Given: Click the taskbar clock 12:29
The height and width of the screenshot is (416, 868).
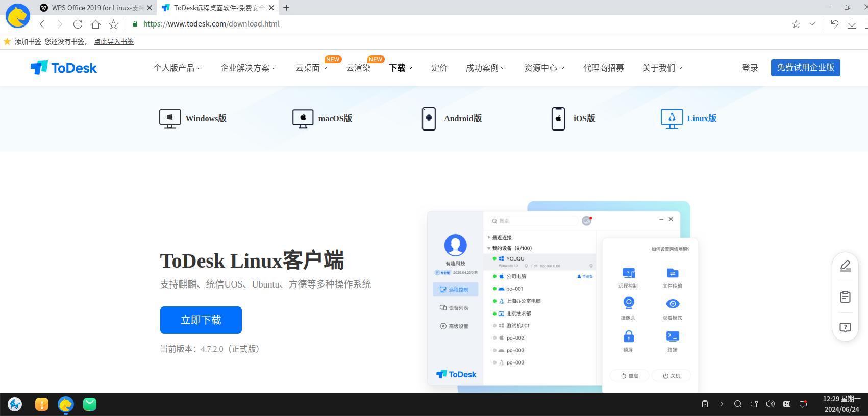Looking at the screenshot, I should coord(841,404).
